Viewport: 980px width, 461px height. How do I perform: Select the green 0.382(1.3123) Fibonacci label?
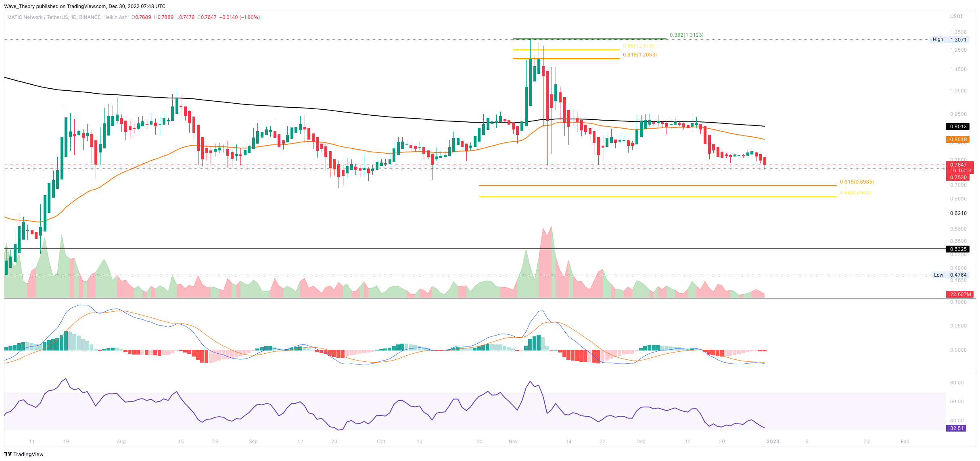[x=686, y=35]
